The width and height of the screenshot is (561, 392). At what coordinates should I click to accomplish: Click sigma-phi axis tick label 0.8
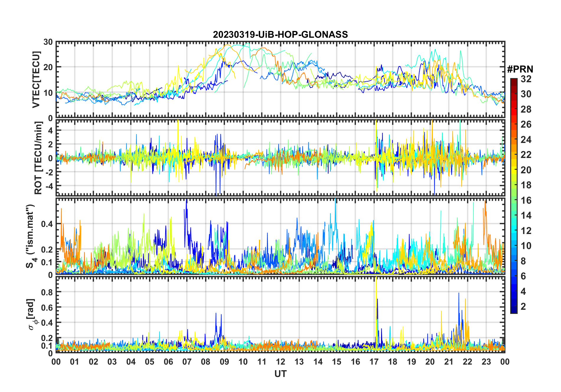click(x=47, y=292)
